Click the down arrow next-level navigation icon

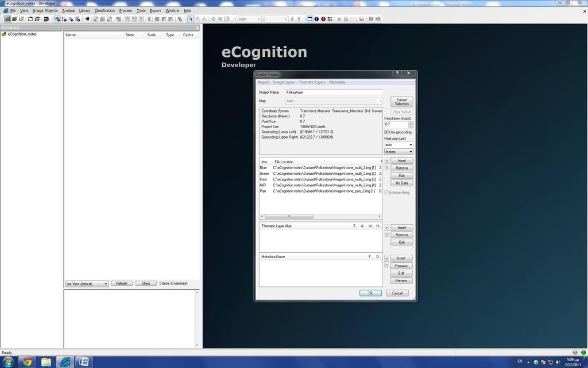[292, 19]
